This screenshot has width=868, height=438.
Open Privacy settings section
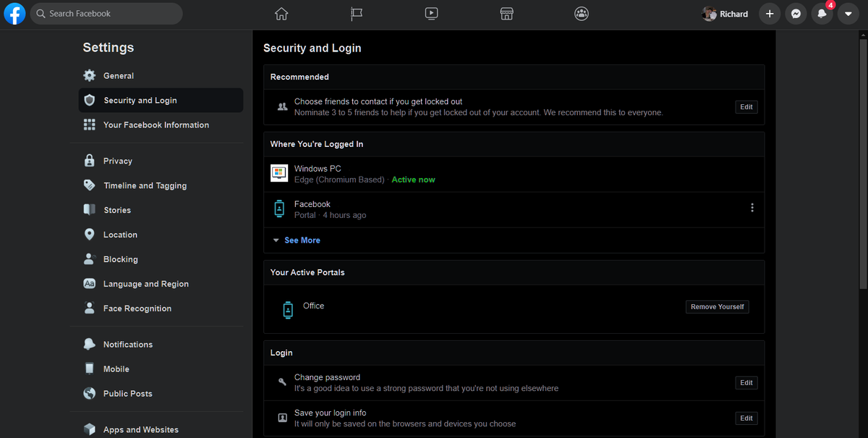[x=117, y=161]
